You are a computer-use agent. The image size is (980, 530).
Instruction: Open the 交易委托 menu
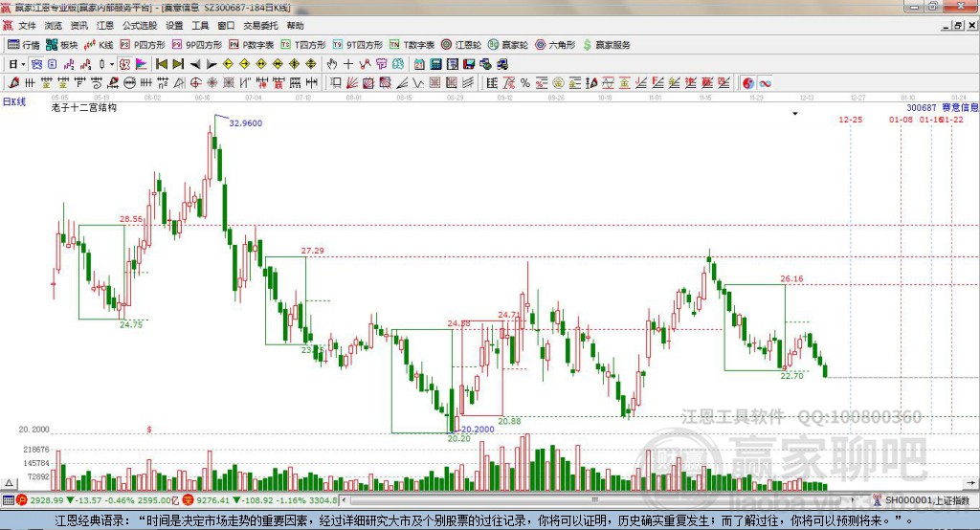tap(260, 26)
